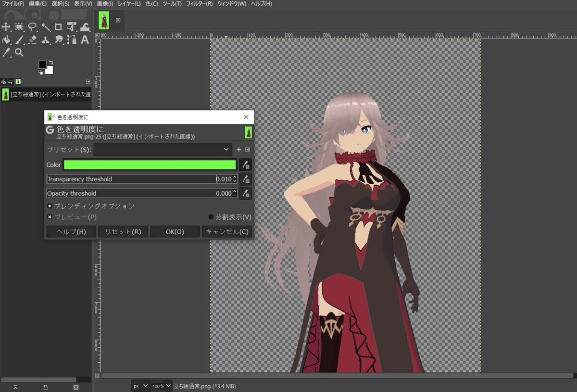577x392 pixels.
Task: Open the レイヤー(L) menu
Action: [x=129, y=4]
